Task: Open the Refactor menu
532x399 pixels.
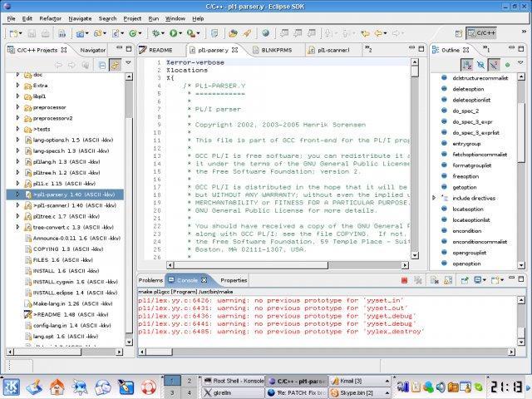Action: click(50, 18)
